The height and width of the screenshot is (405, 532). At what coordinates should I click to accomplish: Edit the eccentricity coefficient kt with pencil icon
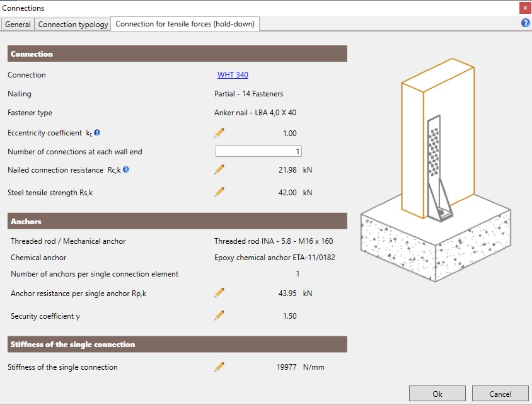coord(219,133)
